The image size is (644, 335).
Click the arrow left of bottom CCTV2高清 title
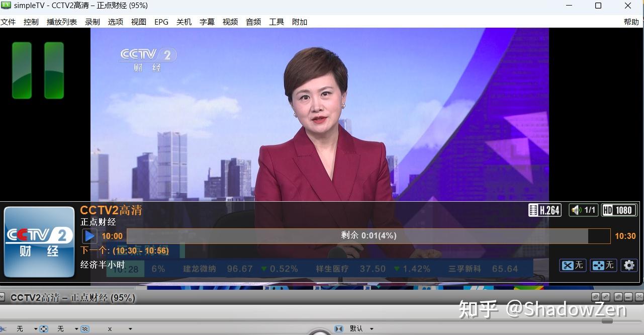[3, 297]
